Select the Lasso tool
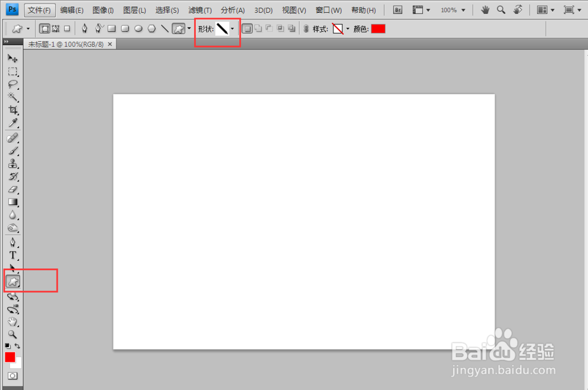588x390 pixels. tap(12, 85)
